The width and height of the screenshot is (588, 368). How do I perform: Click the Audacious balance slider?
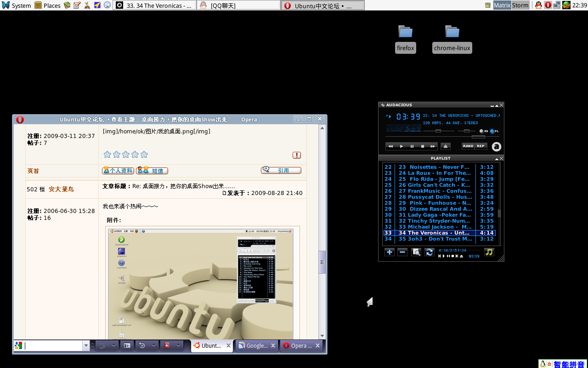tap(467, 131)
